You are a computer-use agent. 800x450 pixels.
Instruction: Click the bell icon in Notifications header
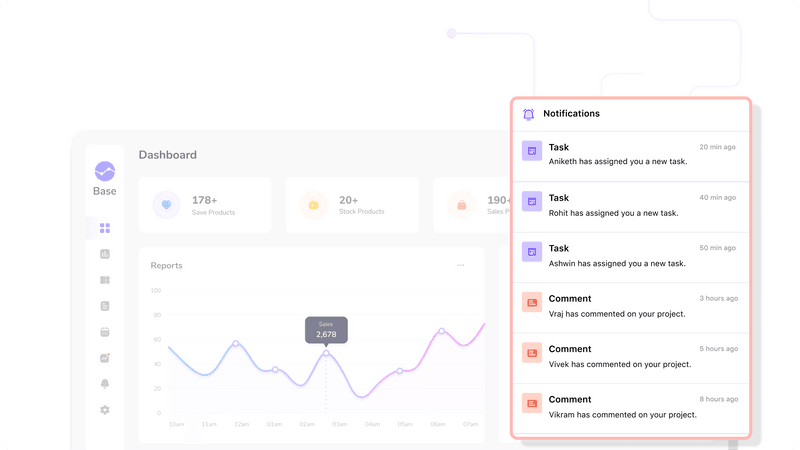pos(529,114)
